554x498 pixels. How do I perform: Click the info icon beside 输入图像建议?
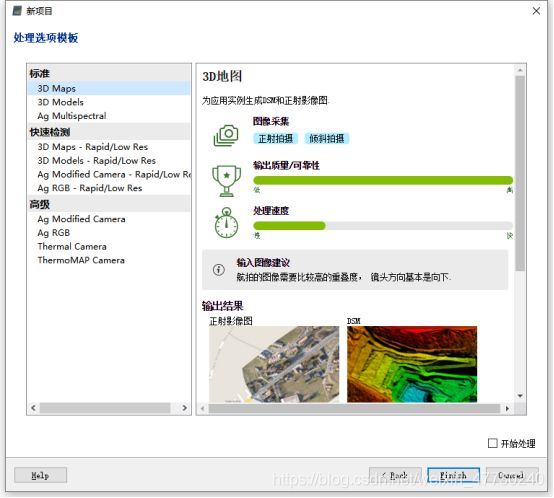(x=219, y=269)
